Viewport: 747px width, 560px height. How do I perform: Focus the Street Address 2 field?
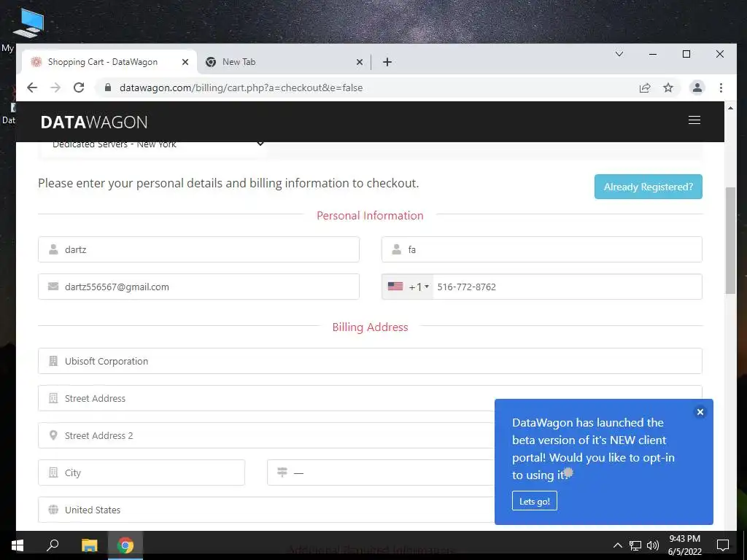(266, 435)
